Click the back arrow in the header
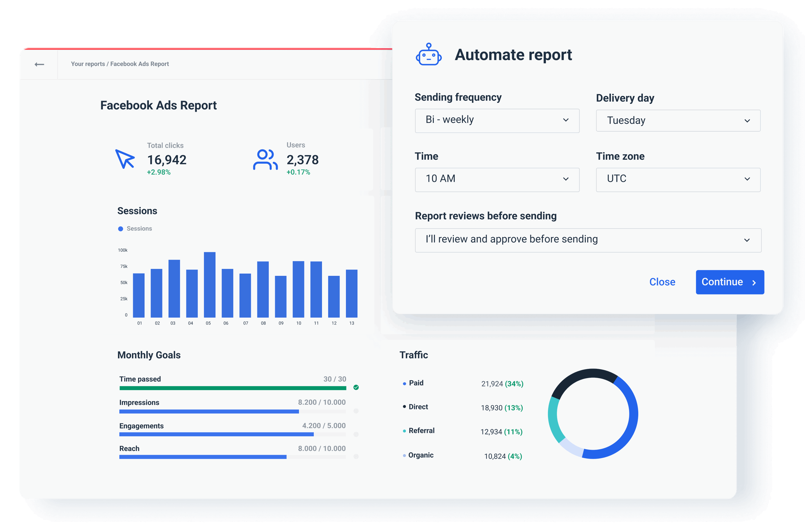Viewport: 805px width, 532px height. [x=39, y=64]
